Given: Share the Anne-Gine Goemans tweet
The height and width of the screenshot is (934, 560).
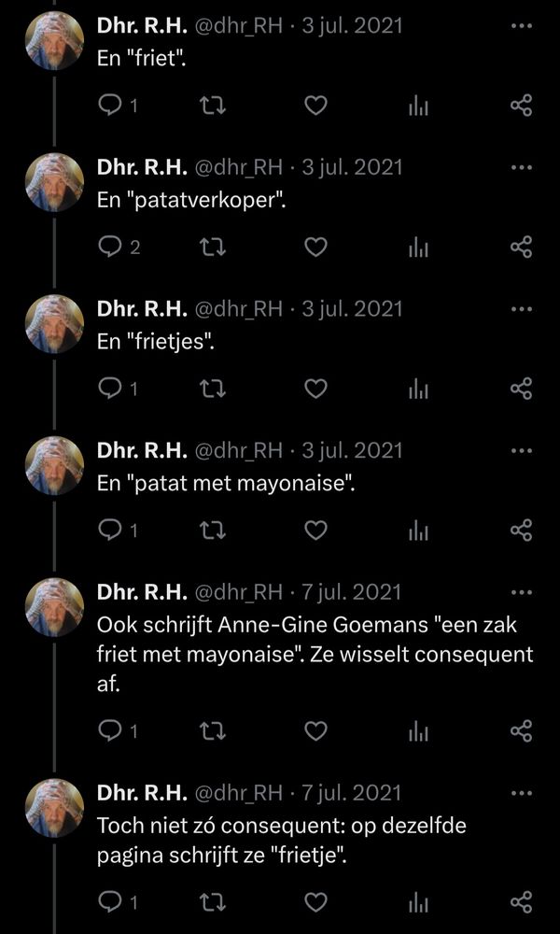Looking at the screenshot, I should [521, 731].
